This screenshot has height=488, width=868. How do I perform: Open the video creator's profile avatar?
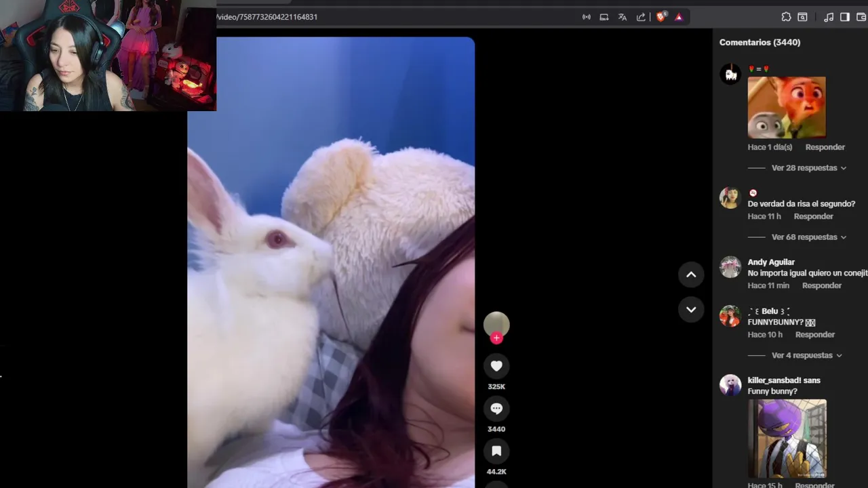(x=496, y=325)
